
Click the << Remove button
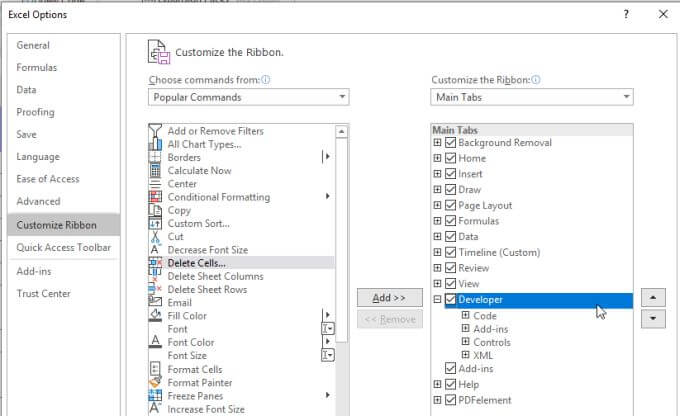click(x=390, y=319)
